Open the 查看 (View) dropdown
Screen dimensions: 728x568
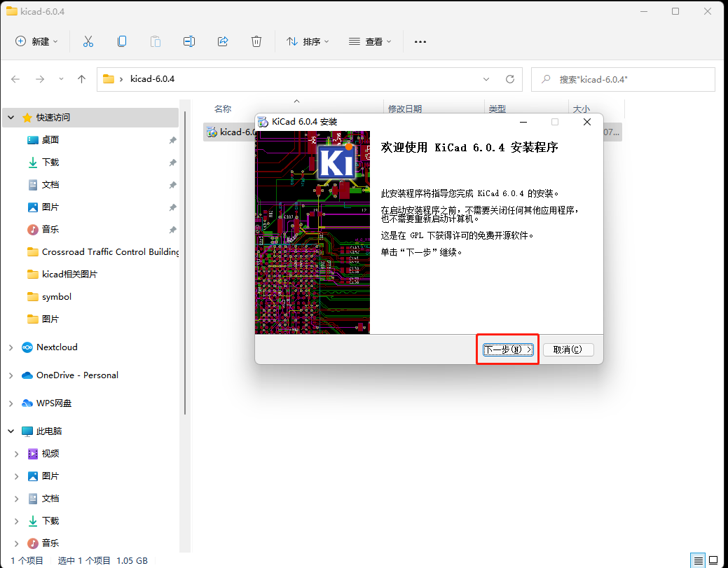pyautogui.click(x=370, y=42)
